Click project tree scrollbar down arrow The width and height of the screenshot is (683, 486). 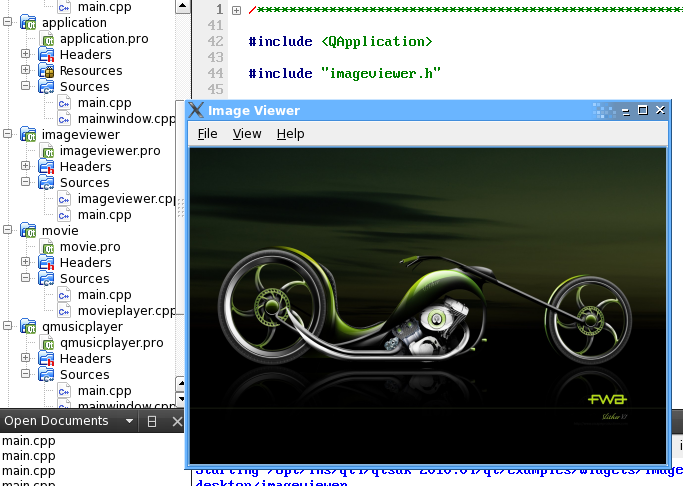point(181,399)
